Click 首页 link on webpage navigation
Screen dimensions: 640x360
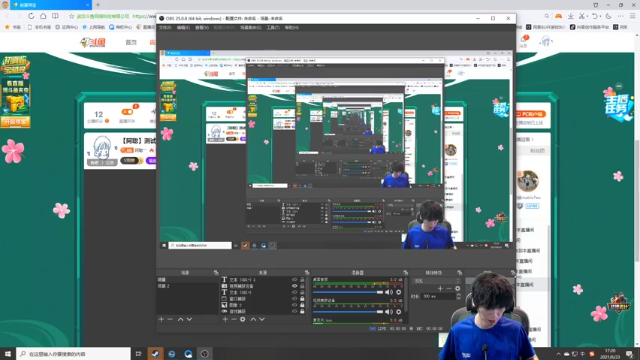[x=131, y=42]
